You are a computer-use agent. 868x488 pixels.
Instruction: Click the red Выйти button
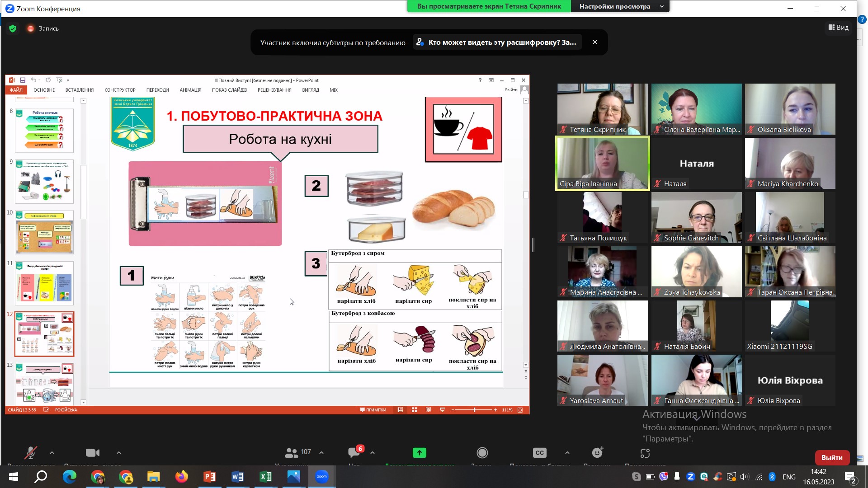[x=832, y=457]
